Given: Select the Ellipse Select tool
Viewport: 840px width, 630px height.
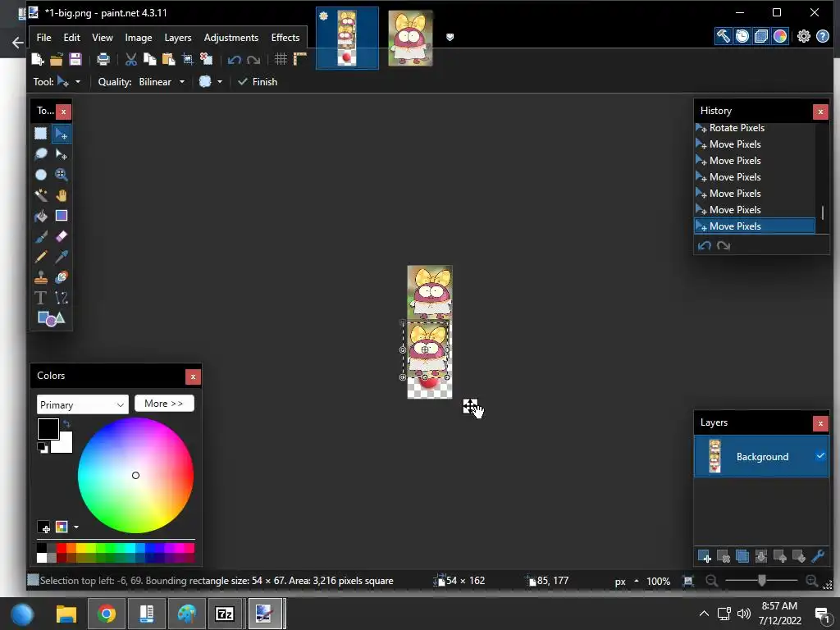Looking at the screenshot, I should pos(41,175).
